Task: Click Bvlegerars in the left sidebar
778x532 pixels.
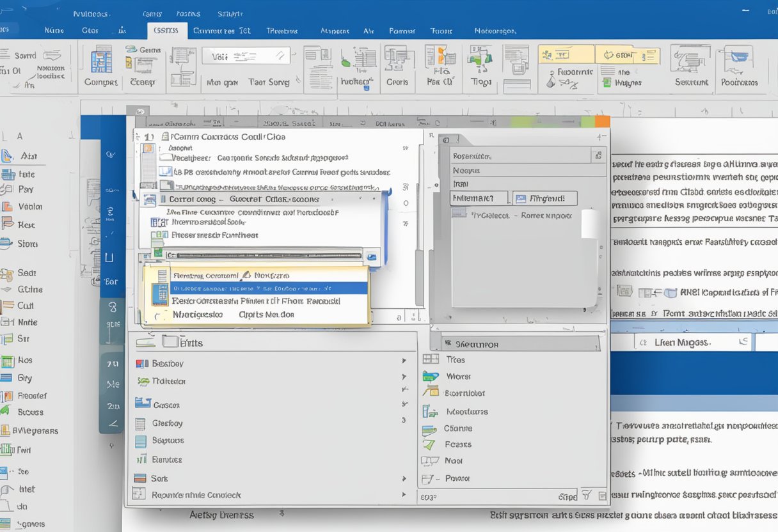Action: click(35, 430)
